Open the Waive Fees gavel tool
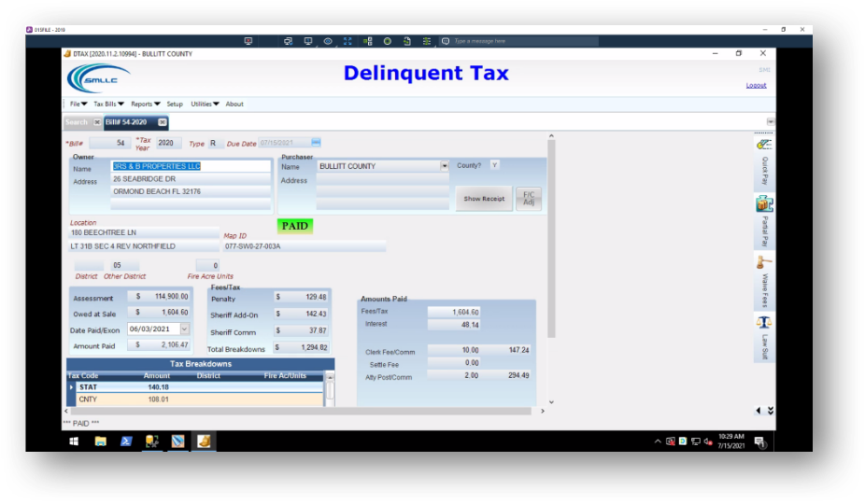The height and width of the screenshot is (504, 865). (x=764, y=281)
